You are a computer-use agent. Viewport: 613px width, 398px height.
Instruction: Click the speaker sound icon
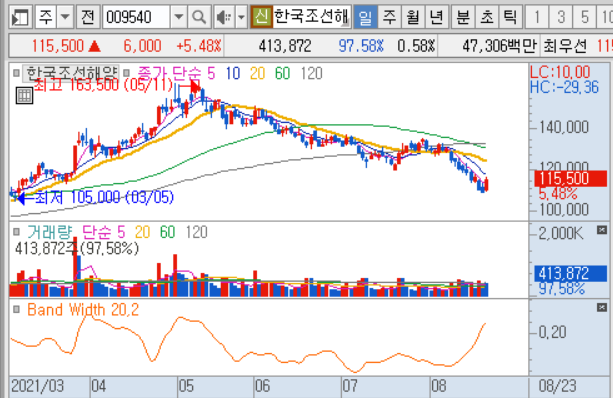tap(224, 17)
